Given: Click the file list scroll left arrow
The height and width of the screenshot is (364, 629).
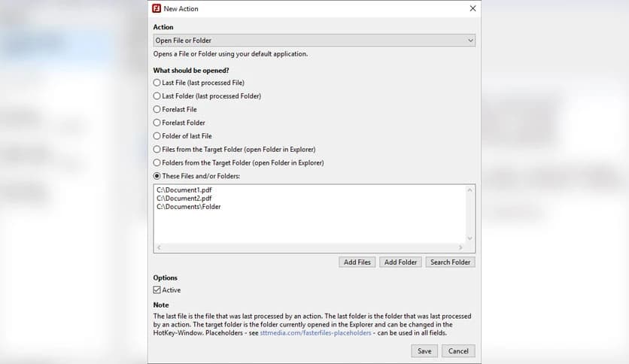Looking at the screenshot, I should tap(159, 247).
